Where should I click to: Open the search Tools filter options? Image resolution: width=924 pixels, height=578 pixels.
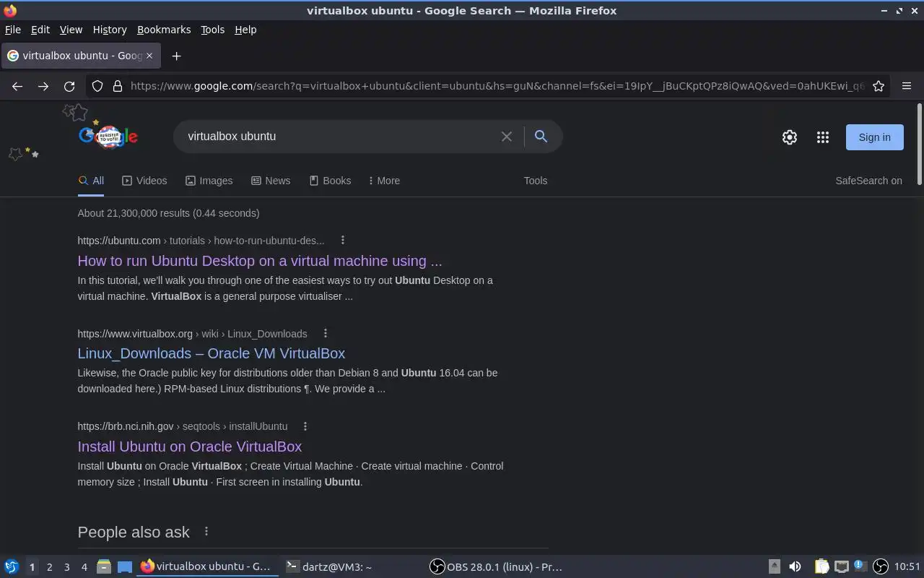point(536,181)
